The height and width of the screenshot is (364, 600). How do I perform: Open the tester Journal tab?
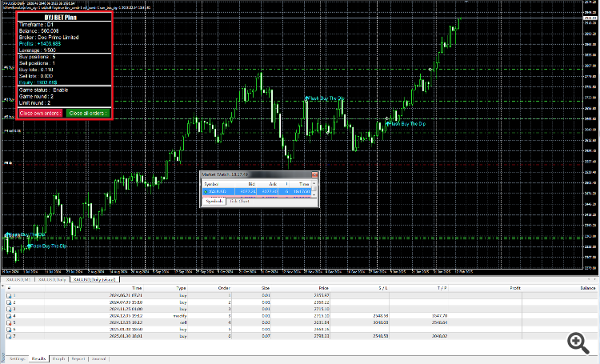click(x=98, y=358)
